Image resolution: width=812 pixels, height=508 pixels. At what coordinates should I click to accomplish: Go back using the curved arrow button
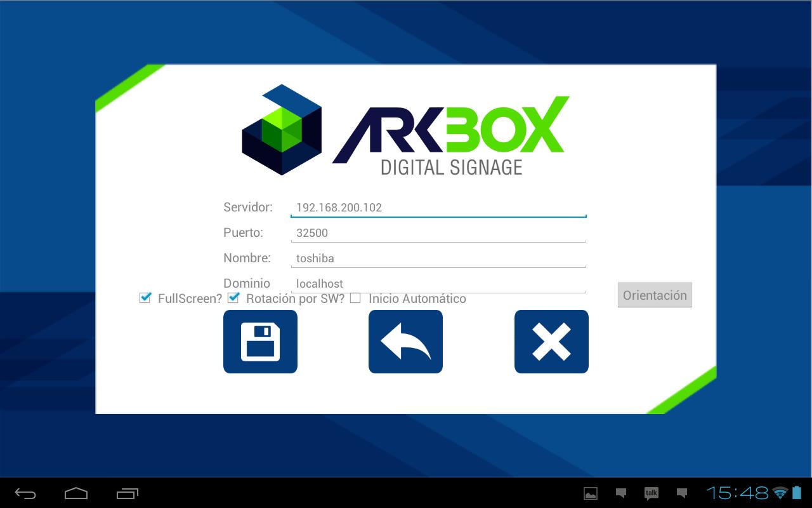coord(405,342)
